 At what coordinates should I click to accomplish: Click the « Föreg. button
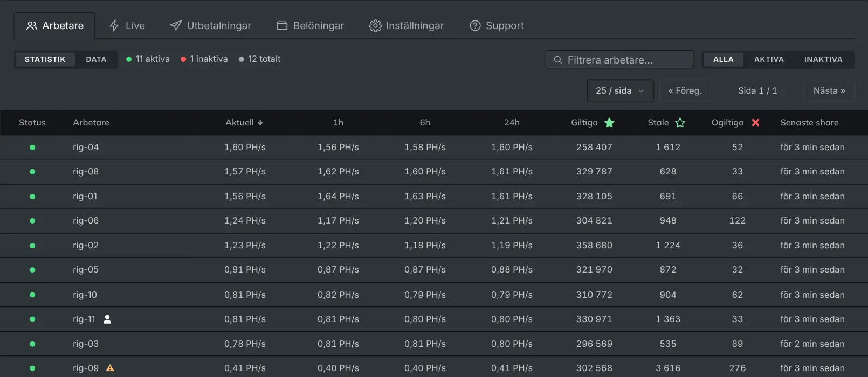(685, 91)
